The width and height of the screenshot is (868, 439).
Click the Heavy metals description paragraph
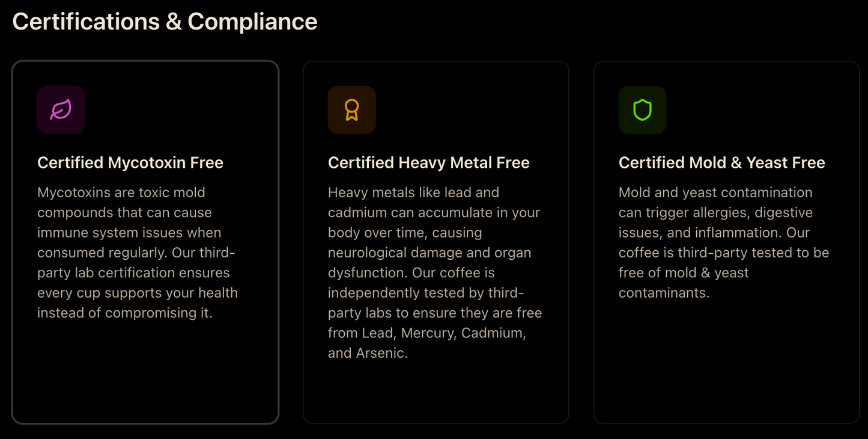[435, 272]
